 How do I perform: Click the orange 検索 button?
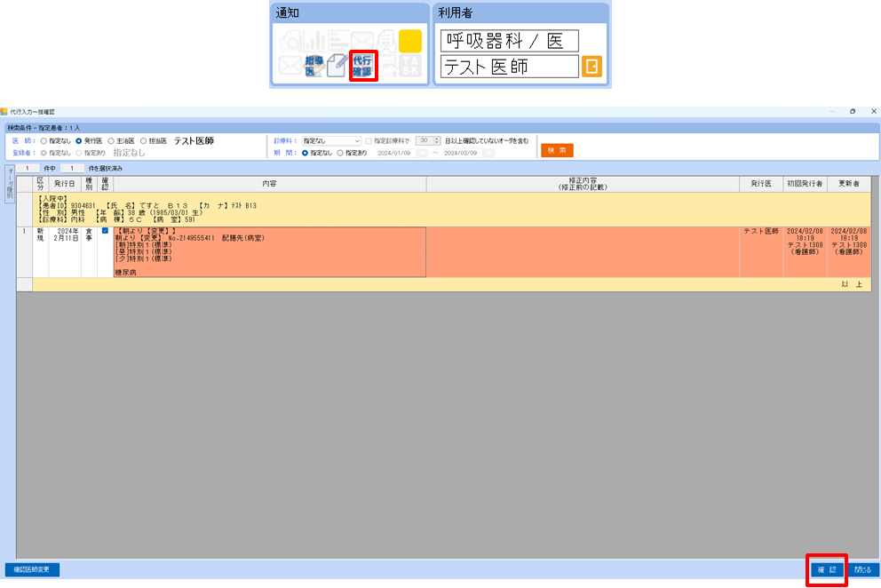558,150
